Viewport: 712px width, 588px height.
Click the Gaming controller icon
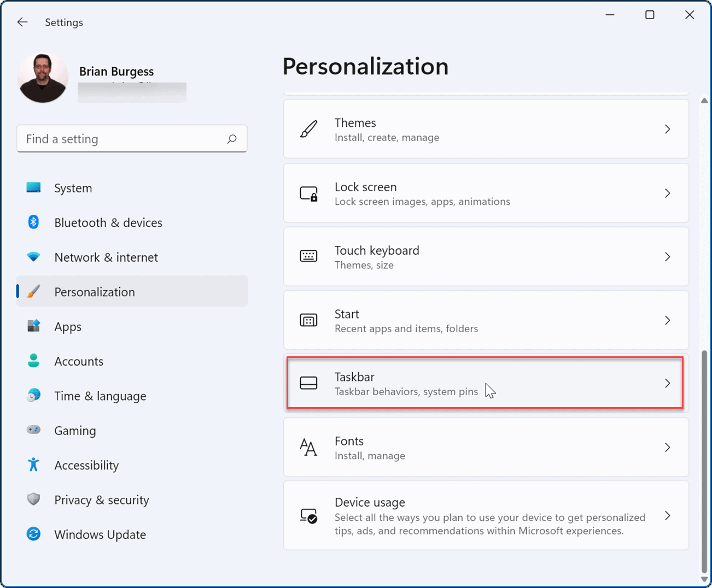point(33,430)
